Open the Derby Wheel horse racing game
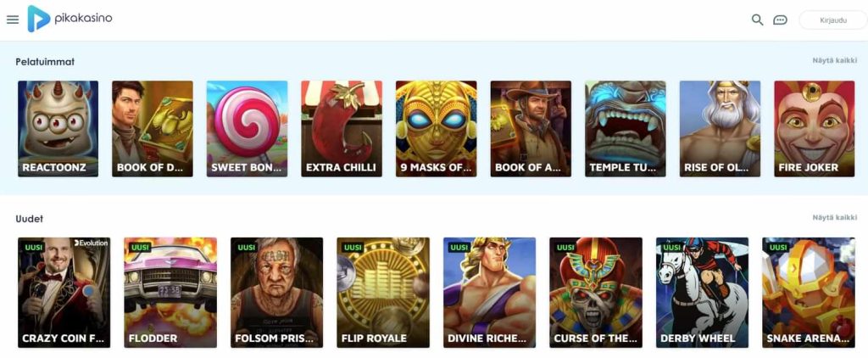Image resolution: width=868 pixels, height=358 pixels. click(x=703, y=293)
